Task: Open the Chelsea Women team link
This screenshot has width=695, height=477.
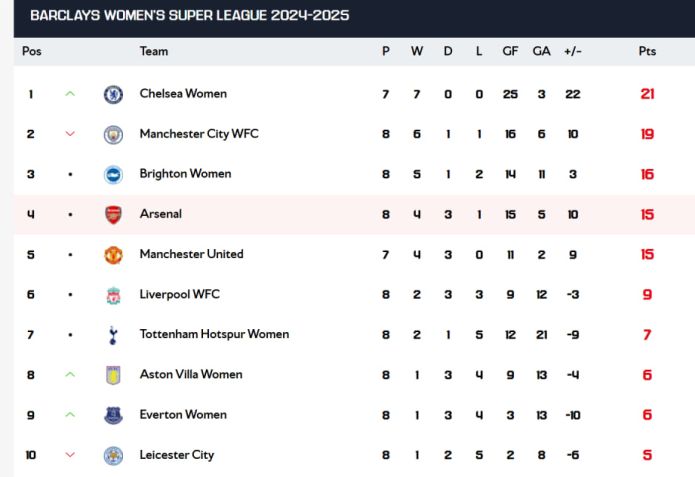Action: click(183, 94)
